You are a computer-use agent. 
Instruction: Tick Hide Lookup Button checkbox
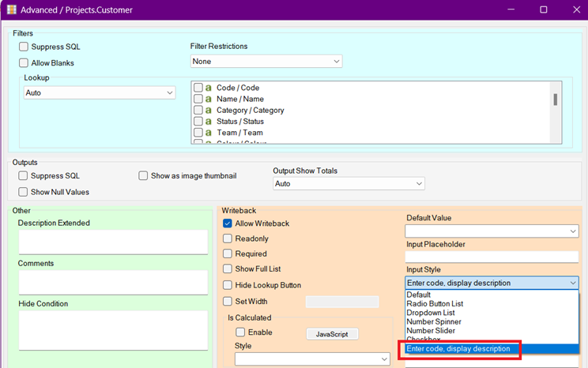tap(228, 285)
